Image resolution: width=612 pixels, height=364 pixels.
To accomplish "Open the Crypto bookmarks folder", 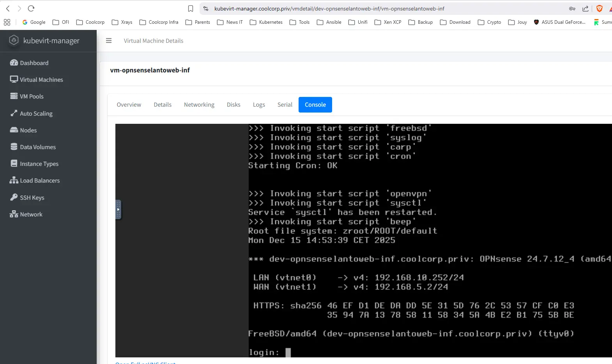I will [489, 22].
